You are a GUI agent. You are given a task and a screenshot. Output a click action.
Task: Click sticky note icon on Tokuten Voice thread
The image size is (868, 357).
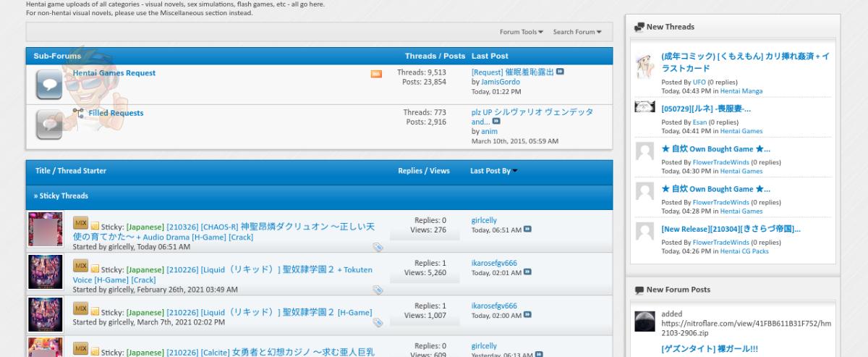pyautogui.click(x=95, y=269)
